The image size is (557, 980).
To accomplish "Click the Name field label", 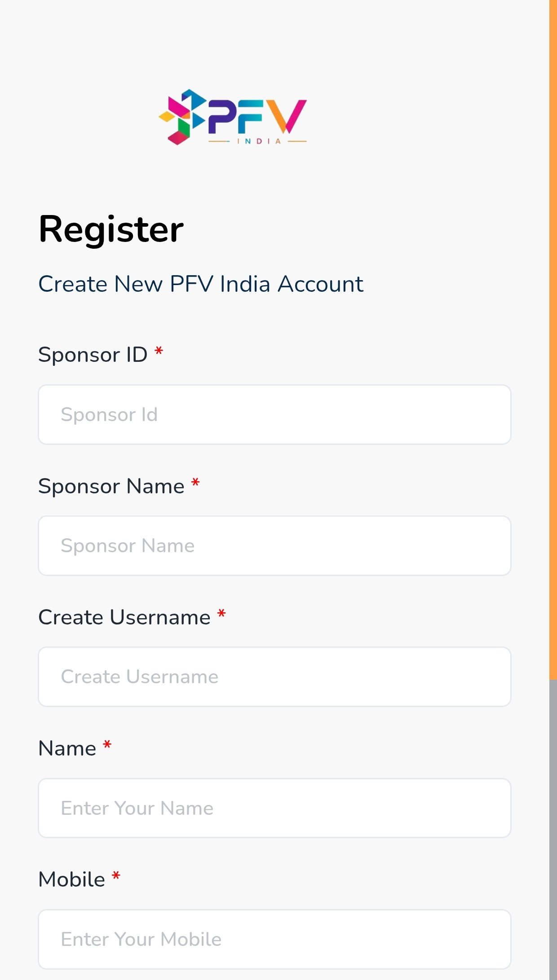I will coord(67,748).
